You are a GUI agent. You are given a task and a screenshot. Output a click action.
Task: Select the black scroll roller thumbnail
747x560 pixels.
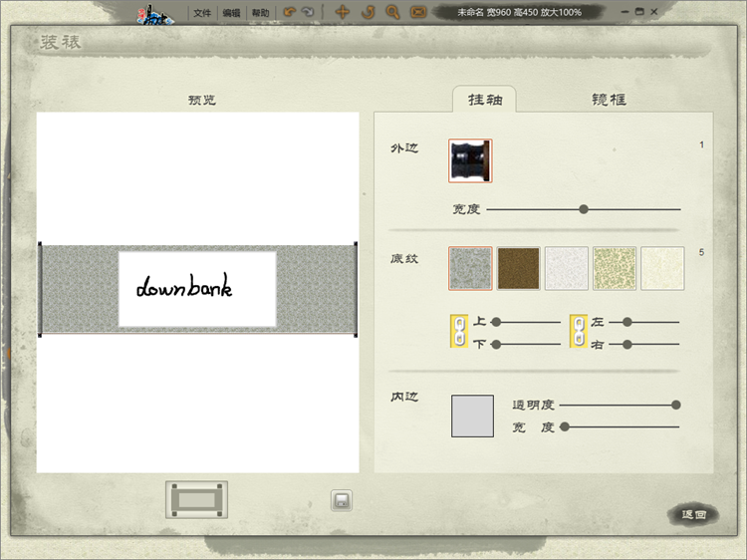click(470, 160)
